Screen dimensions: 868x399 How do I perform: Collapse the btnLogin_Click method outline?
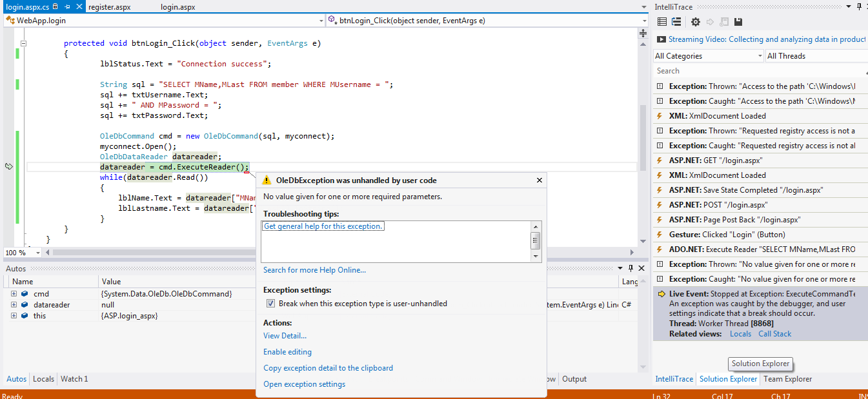pos(24,44)
